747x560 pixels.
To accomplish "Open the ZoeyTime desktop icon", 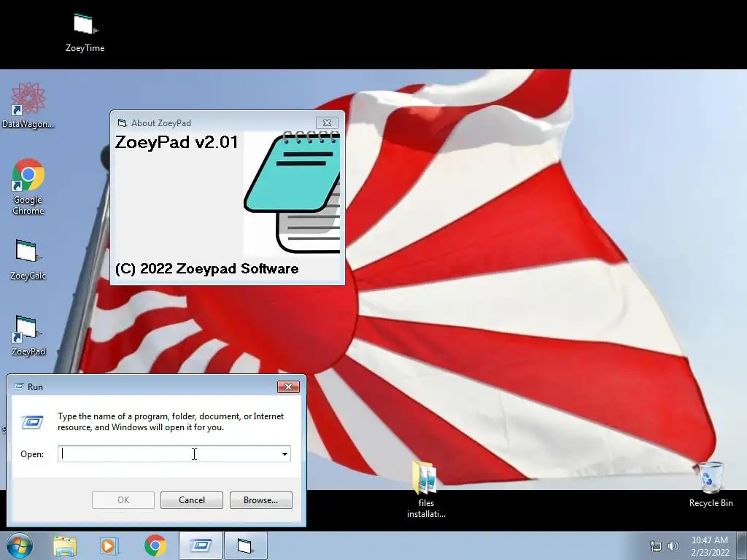I will [85, 32].
